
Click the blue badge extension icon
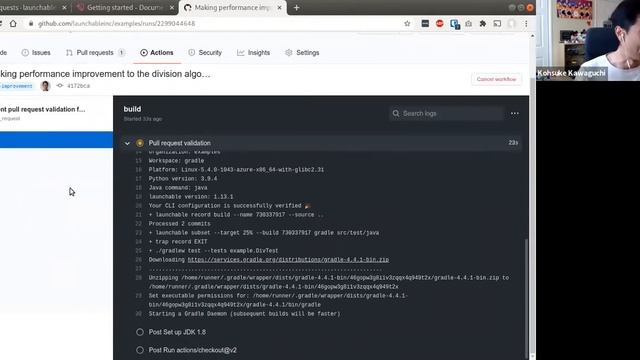pyautogui.click(x=454, y=24)
